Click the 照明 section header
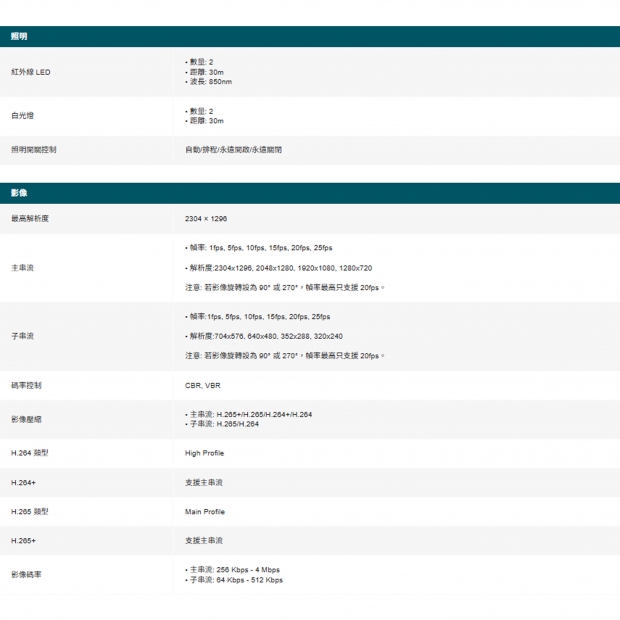The width and height of the screenshot is (620, 620). 310,36
